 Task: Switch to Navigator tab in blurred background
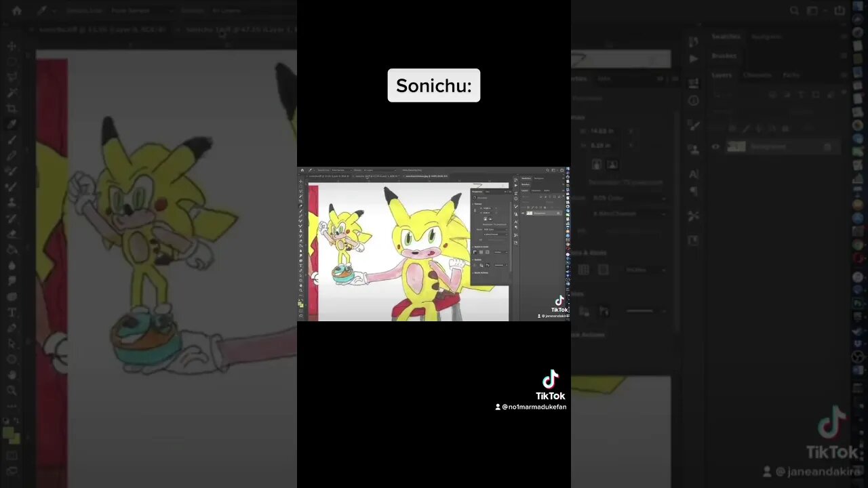(766, 37)
